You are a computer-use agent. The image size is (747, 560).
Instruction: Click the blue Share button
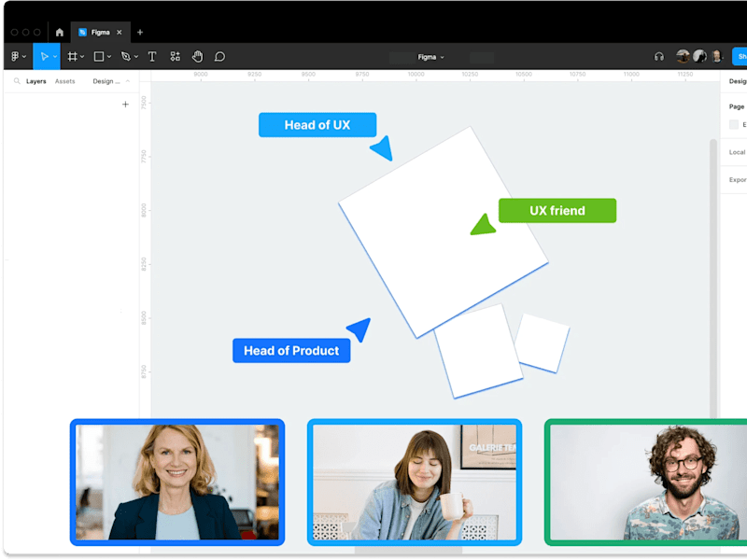coord(740,57)
